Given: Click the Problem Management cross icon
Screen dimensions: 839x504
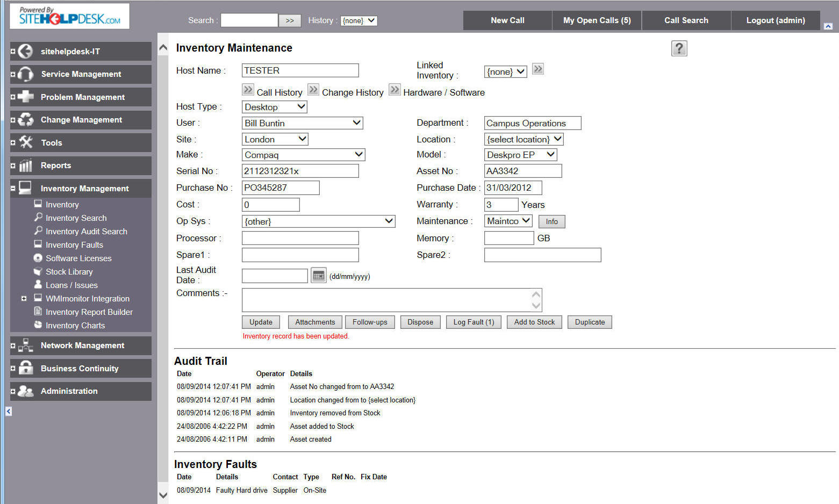Looking at the screenshot, I should click(25, 97).
